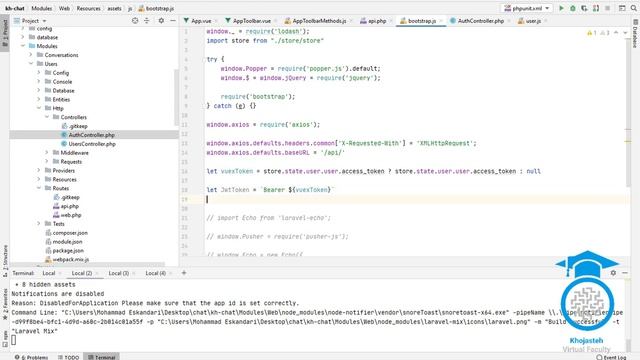
Task: Open module.json in project tree
Action: coord(67,242)
